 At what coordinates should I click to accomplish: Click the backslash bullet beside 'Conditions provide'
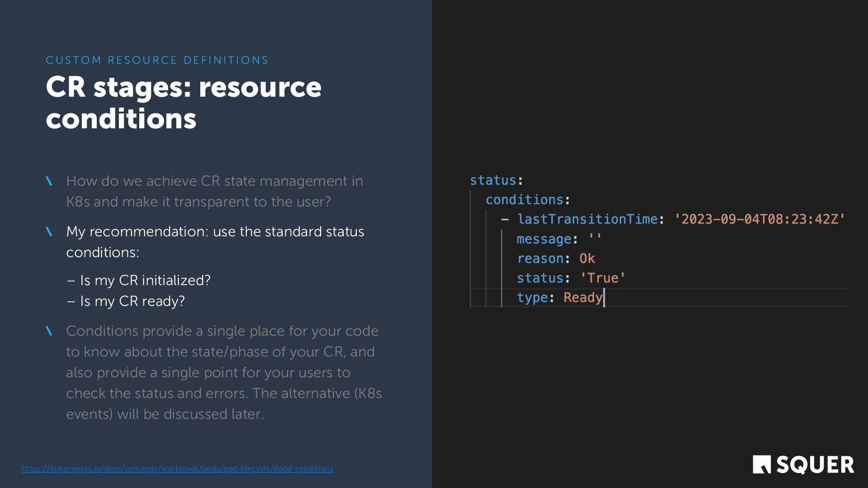(x=49, y=331)
